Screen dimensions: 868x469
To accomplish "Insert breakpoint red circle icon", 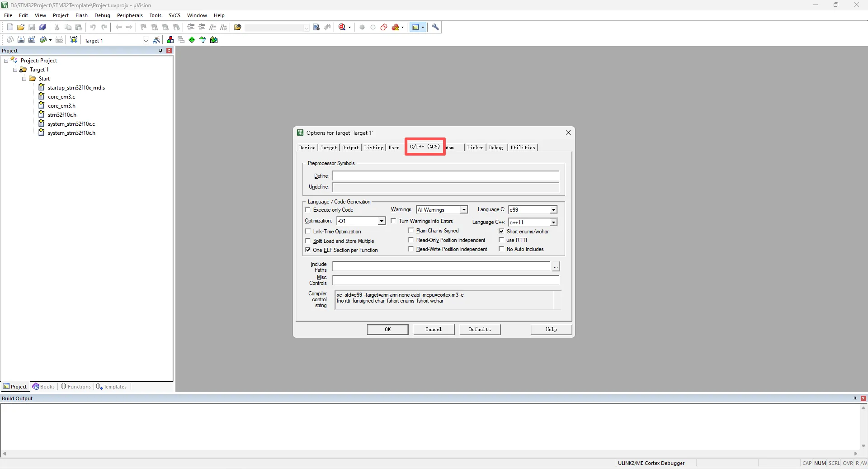I will click(362, 27).
